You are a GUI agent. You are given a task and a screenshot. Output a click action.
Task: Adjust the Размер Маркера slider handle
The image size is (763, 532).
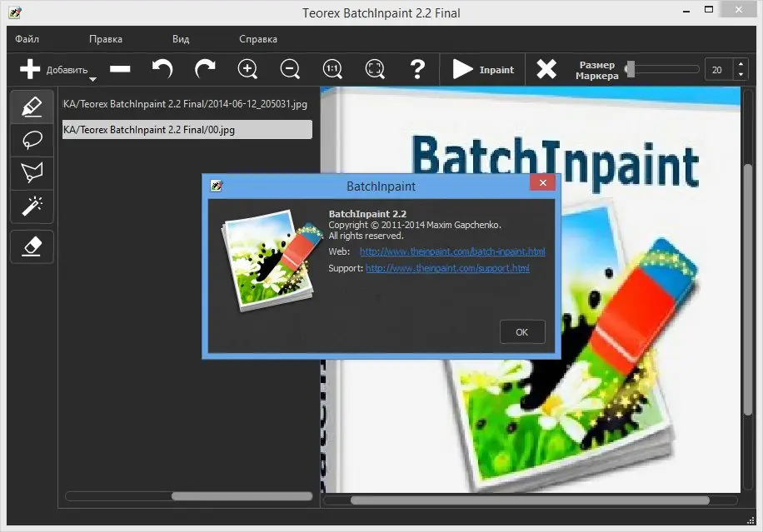click(x=631, y=69)
